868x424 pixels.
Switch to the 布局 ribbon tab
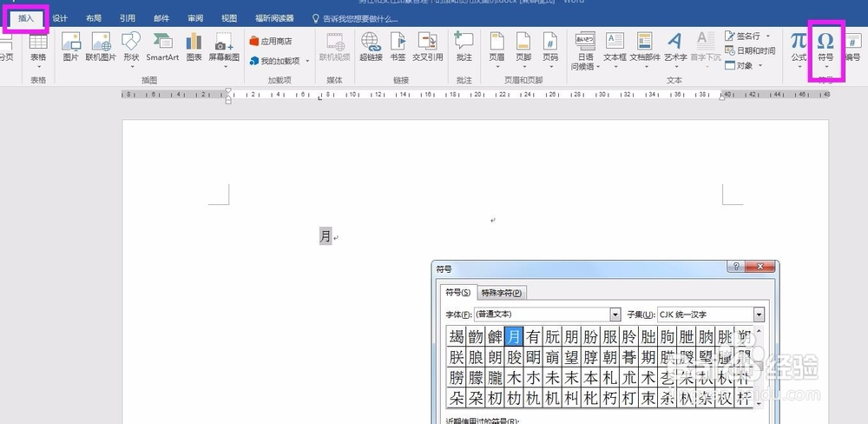tap(94, 18)
